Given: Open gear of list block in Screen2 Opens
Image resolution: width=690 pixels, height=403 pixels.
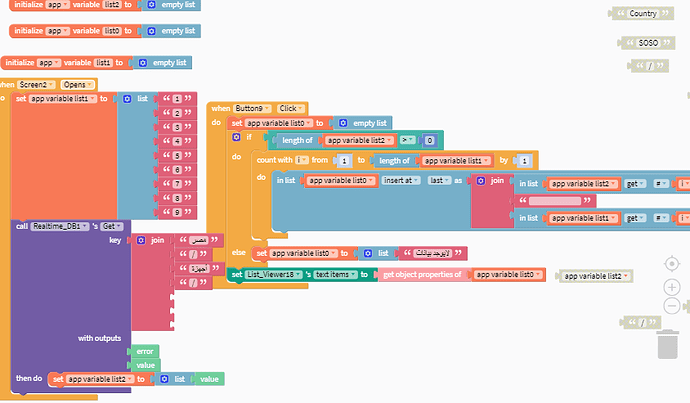Looking at the screenshot, I should point(127,99).
